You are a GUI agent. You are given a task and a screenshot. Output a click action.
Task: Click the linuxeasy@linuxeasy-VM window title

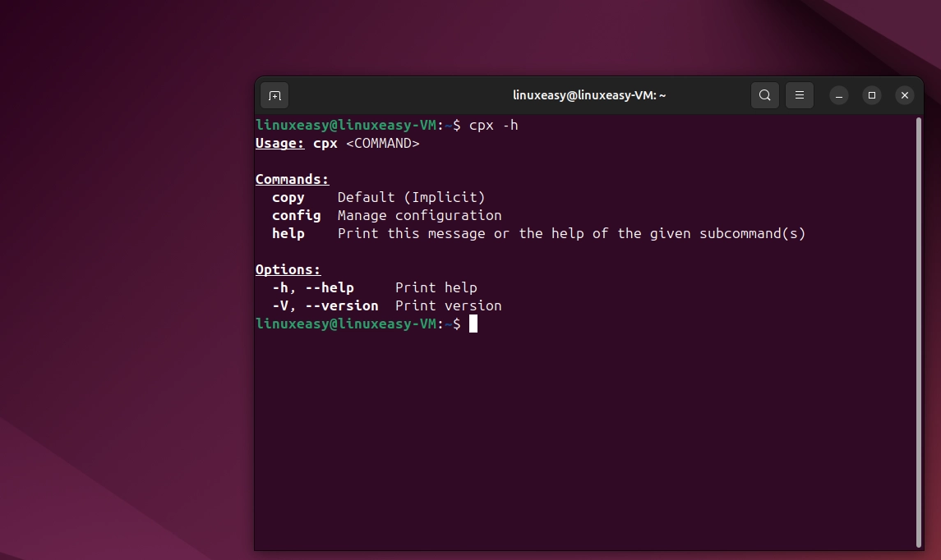590,94
